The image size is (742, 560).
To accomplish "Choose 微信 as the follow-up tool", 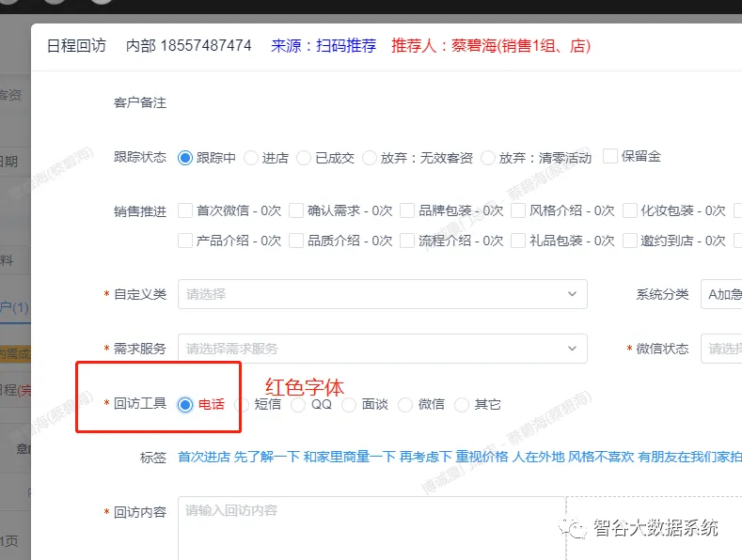I will click(407, 404).
